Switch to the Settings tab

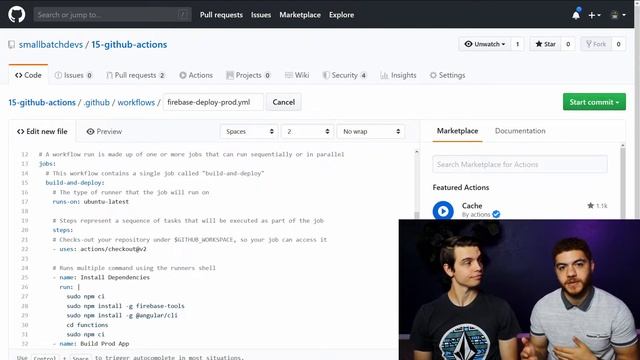click(x=447, y=75)
